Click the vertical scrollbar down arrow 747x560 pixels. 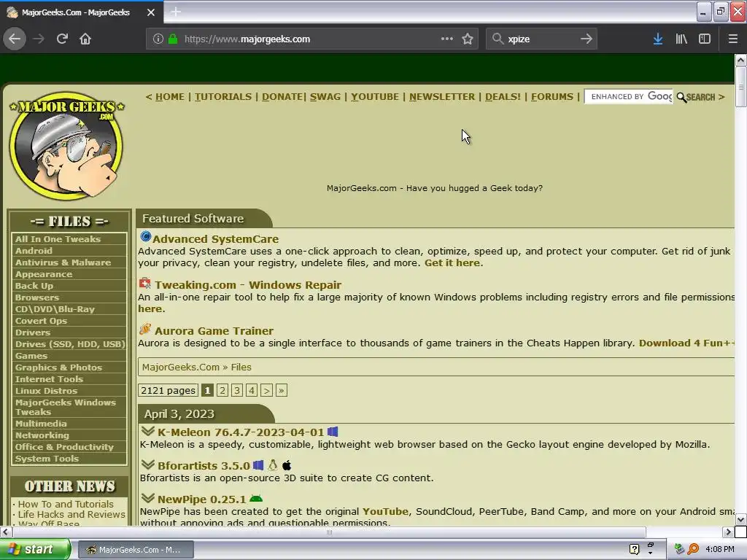740,519
